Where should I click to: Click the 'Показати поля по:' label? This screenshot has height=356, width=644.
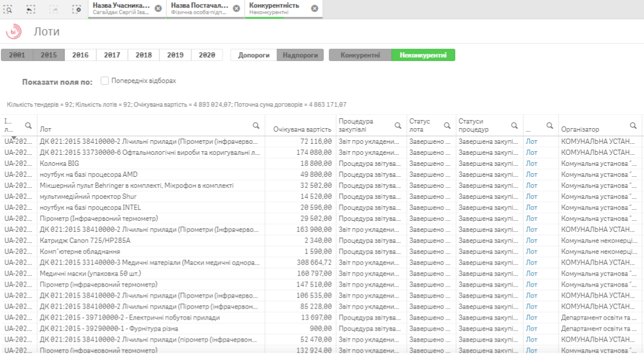click(x=57, y=82)
